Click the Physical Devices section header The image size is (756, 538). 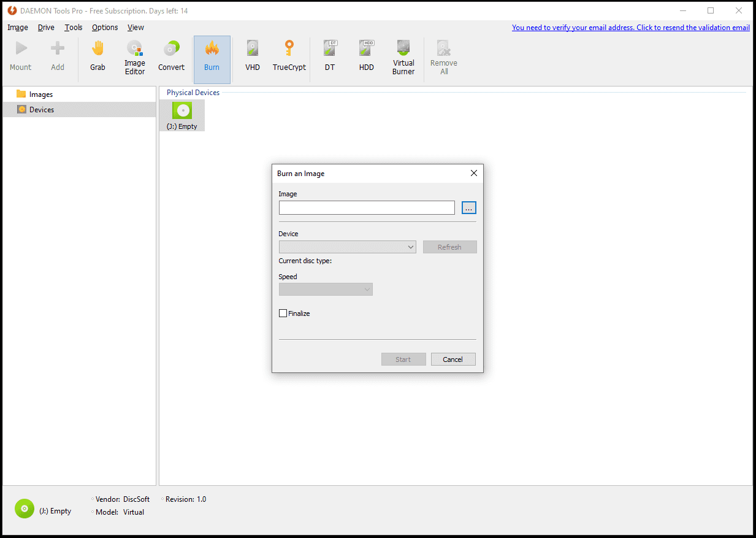(x=193, y=93)
